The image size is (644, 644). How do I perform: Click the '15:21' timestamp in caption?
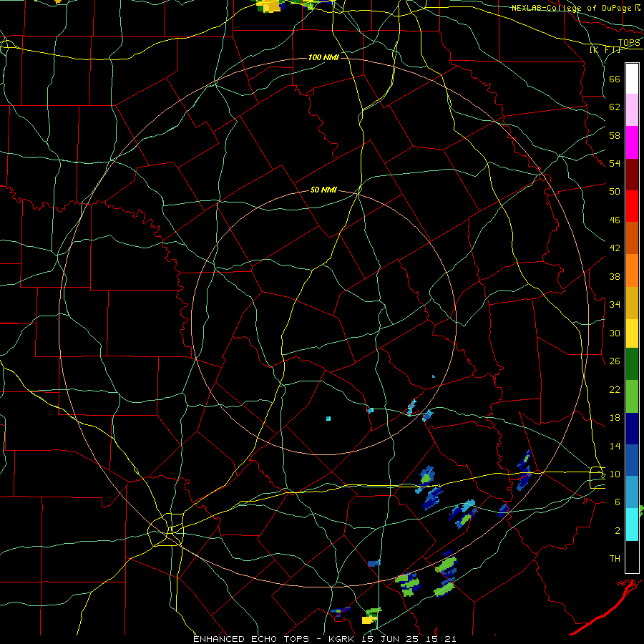click(439, 639)
